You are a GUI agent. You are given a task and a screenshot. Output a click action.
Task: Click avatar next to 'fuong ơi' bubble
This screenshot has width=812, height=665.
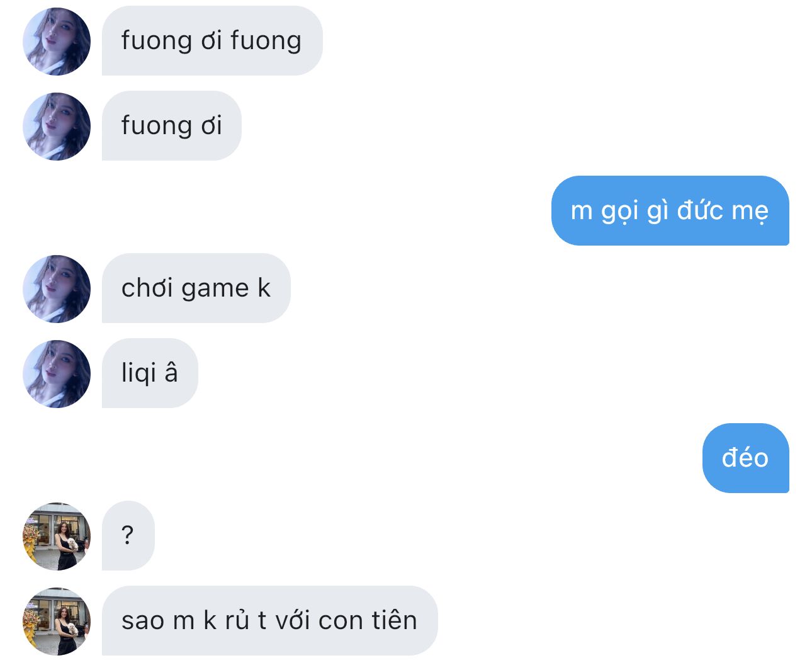(57, 127)
